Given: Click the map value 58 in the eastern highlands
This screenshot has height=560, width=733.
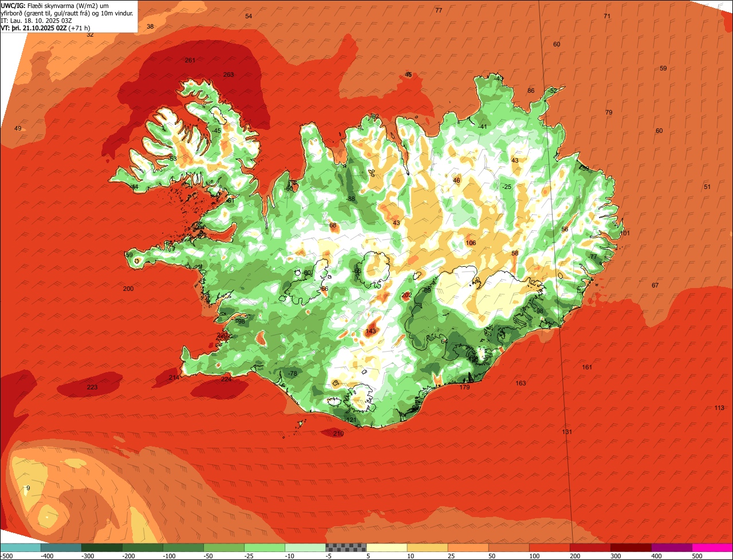Looking at the screenshot, I should pyautogui.click(x=515, y=254).
